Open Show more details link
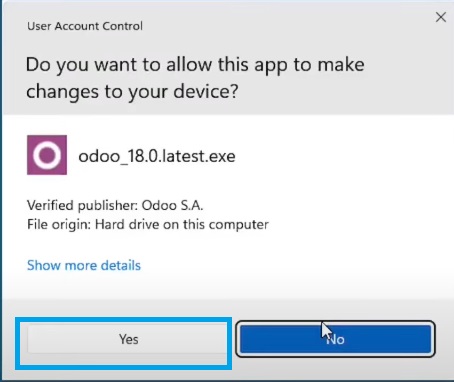454x382 pixels. point(84,265)
